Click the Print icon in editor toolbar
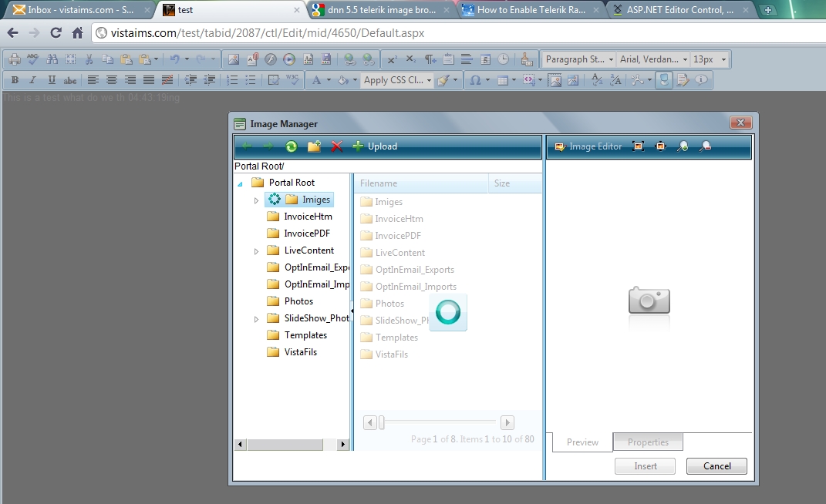This screenshot has height=504, width=826. coord(14,59)
